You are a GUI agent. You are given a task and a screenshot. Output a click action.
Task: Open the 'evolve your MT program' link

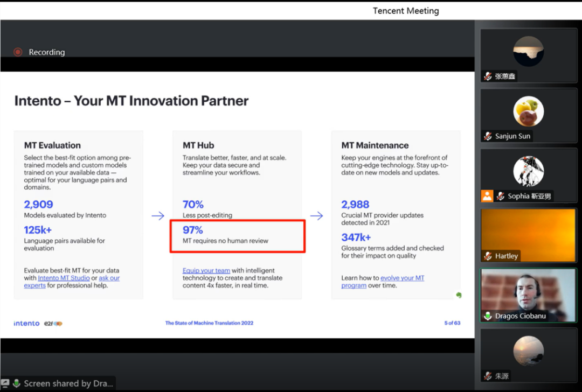point(402,278)
